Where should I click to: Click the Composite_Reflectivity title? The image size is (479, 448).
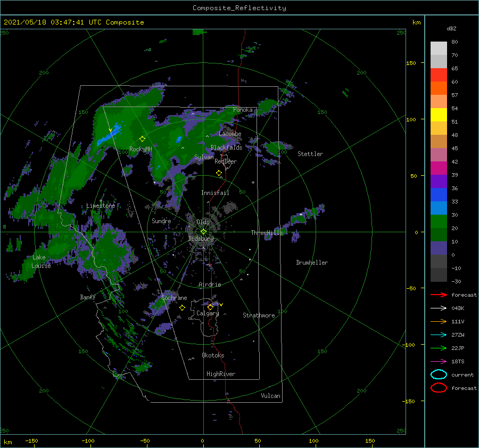[240, 8]
